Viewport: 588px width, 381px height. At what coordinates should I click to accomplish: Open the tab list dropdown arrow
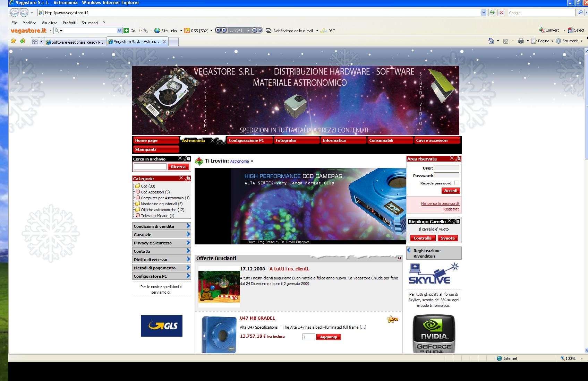[x=42, y=42]
